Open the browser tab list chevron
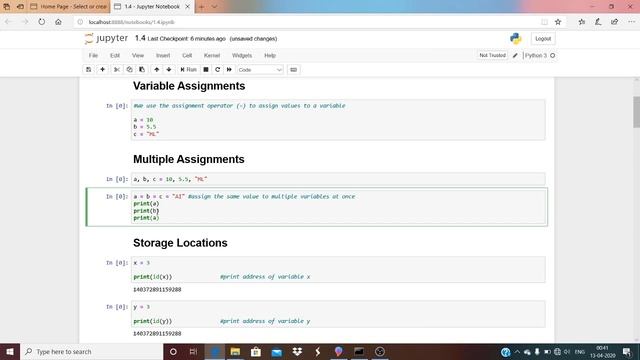The width and height of the screenshot is (640, 360). point(214,7)
